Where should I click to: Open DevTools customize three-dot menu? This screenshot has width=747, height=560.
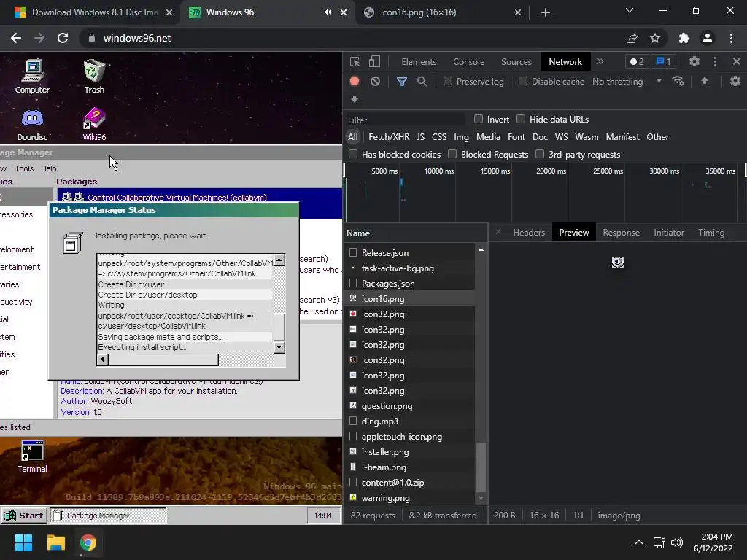point(715,61)
